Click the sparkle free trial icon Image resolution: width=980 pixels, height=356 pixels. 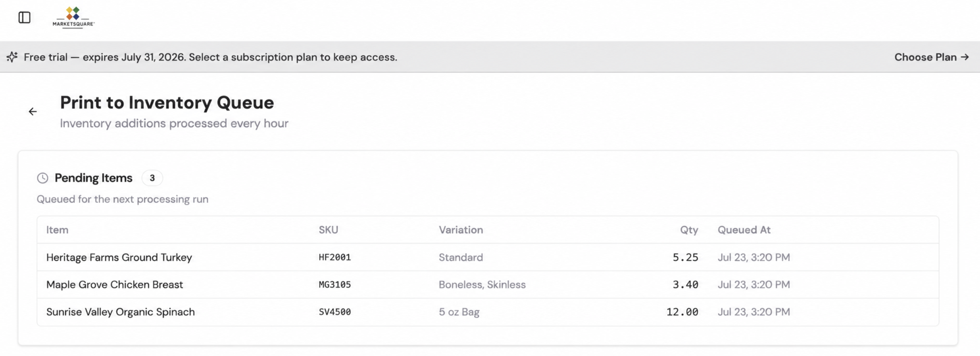click(x=12, y=57)
